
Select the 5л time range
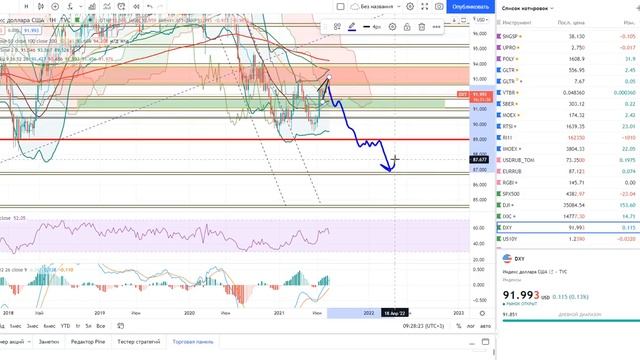pyautogui.click(x=88, y=326)
